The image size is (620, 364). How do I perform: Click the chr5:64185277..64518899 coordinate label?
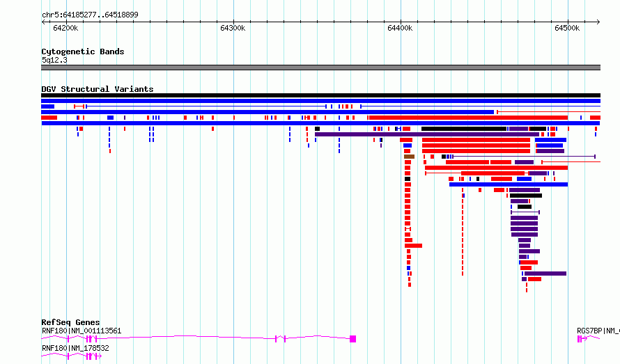[x=90, y=15]
